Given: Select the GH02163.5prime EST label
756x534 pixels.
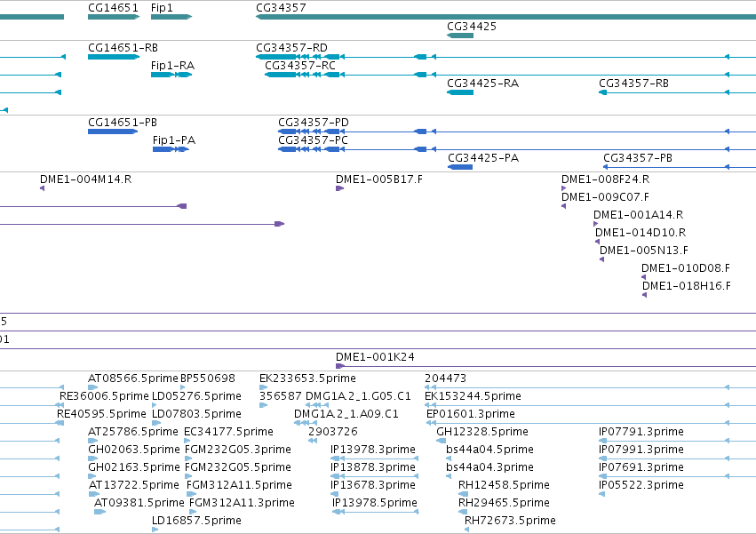Looking at the screenshot, I should pyautogui.click(x=134, y=467).
